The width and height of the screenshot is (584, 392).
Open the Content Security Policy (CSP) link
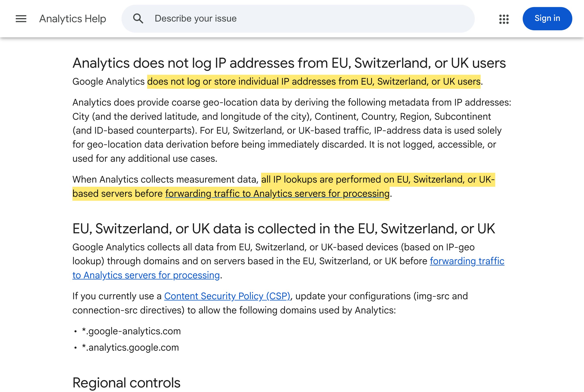[x=227, y=296]
